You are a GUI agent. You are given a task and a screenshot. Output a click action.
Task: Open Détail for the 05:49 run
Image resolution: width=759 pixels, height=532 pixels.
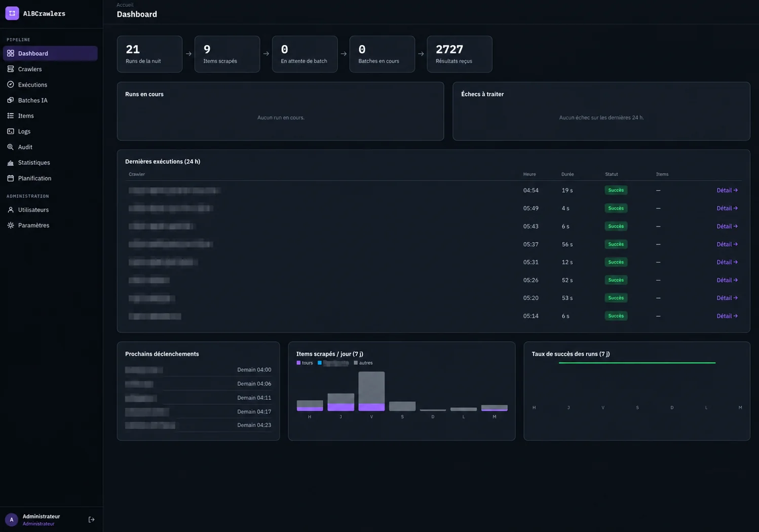tap(727, 208)
